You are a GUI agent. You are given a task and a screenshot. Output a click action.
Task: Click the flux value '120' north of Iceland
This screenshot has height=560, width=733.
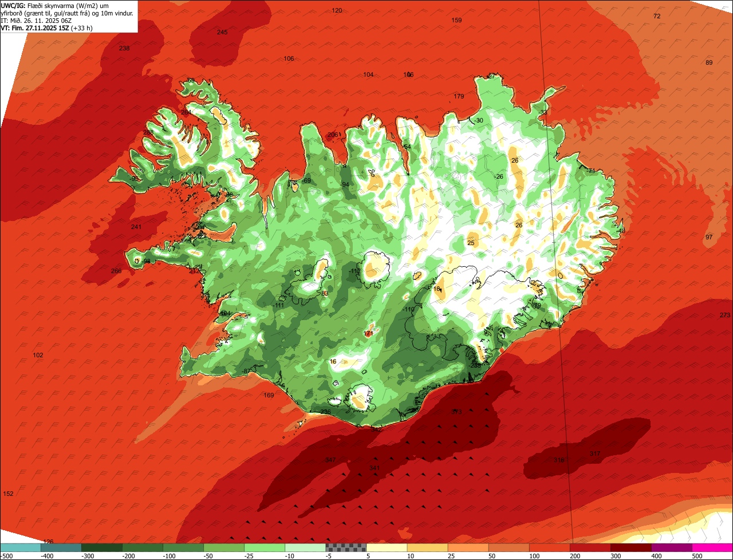click(x=337, y=11)
